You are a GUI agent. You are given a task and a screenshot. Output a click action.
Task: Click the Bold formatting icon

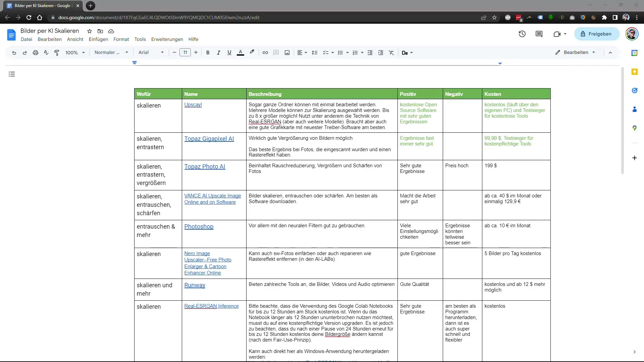(x=208, y=53)
